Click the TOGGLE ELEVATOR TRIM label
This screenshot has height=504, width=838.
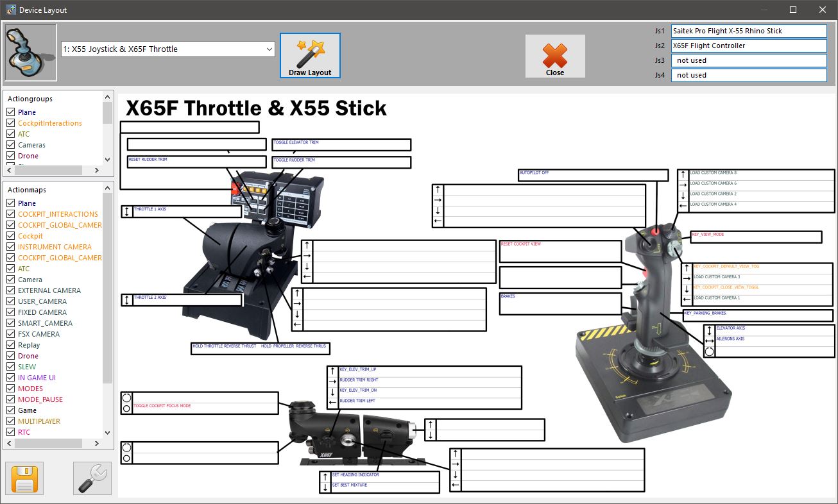point(296,142)
